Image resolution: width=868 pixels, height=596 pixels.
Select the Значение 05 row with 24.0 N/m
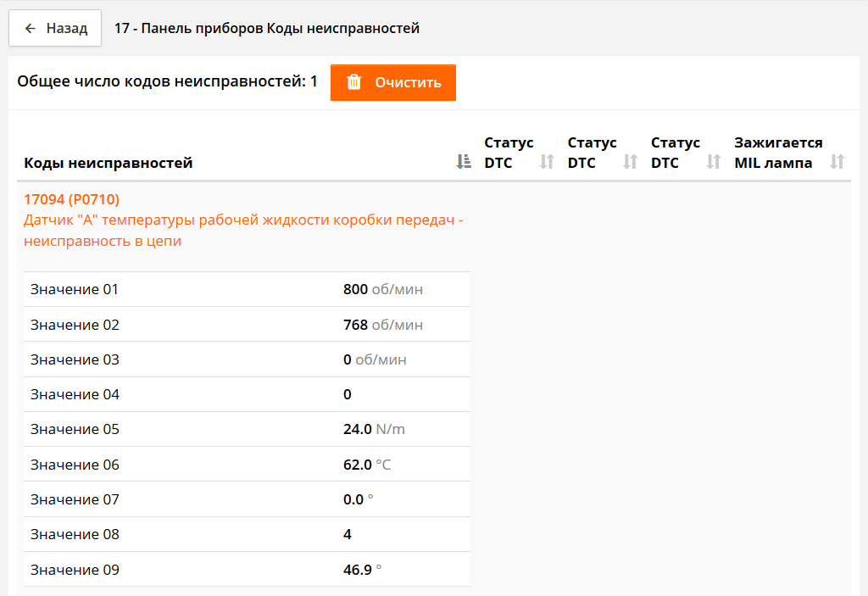[246, 429]
